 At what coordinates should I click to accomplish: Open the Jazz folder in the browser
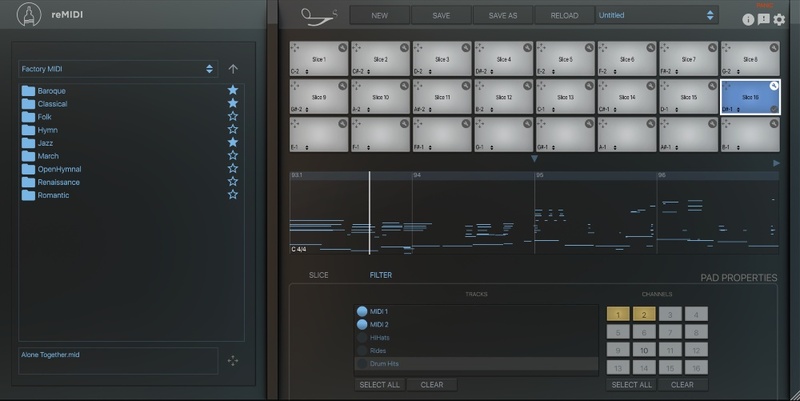point(46,143)
